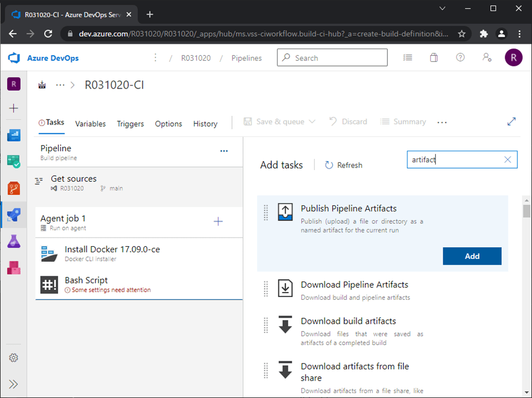Open the Azure DevOps logo home

point(15,58)
